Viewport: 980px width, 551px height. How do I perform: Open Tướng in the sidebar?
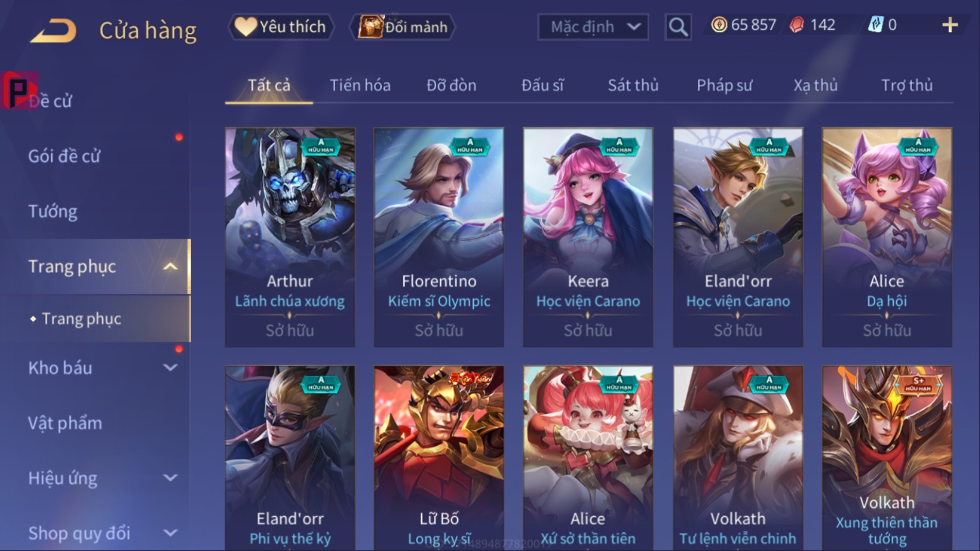pyautogui.click(x=53, y=211)
